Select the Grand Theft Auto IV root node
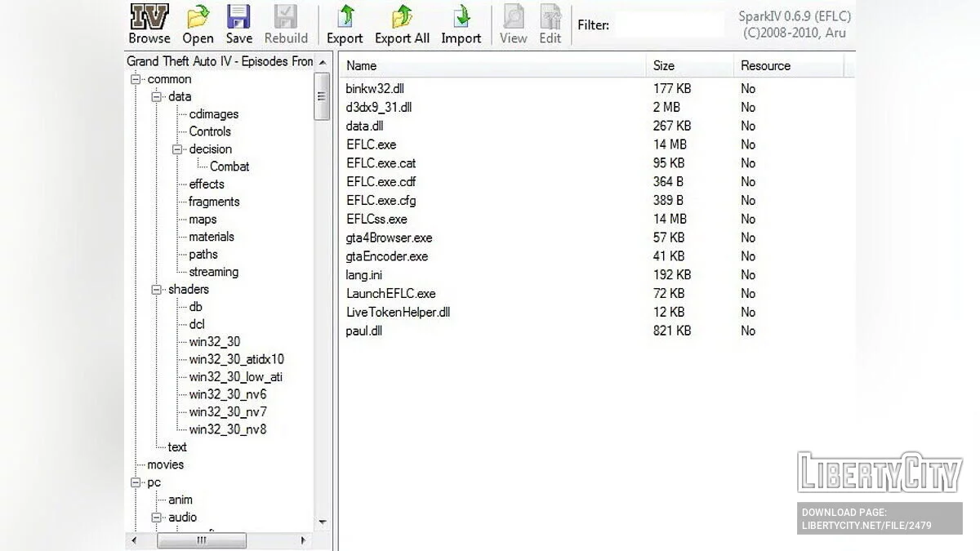 [220, 61]
